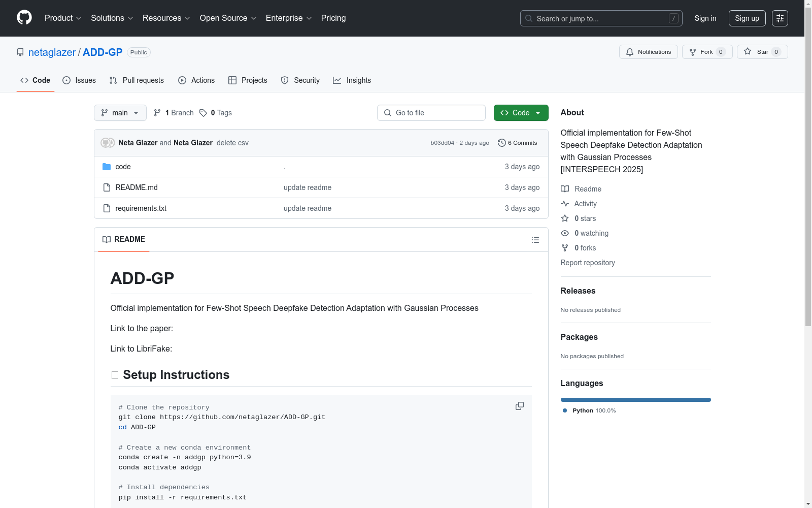Expand the Resources menu

(x=166, y=18)
